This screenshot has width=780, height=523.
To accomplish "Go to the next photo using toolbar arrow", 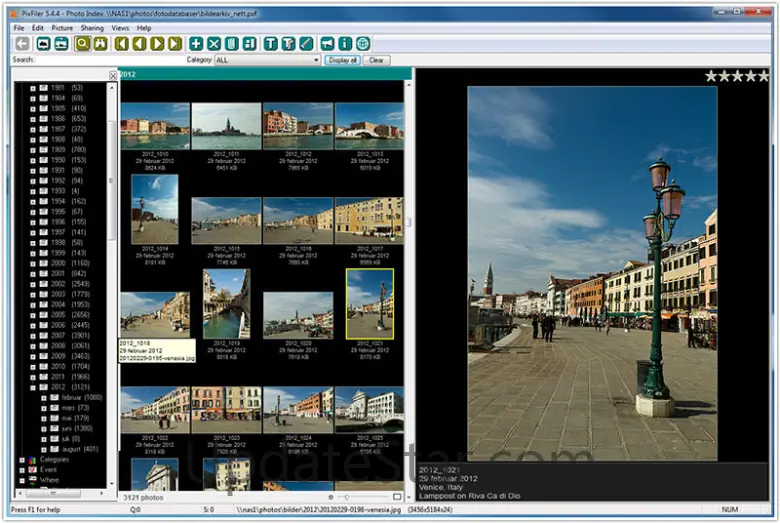I will point(158,44).
